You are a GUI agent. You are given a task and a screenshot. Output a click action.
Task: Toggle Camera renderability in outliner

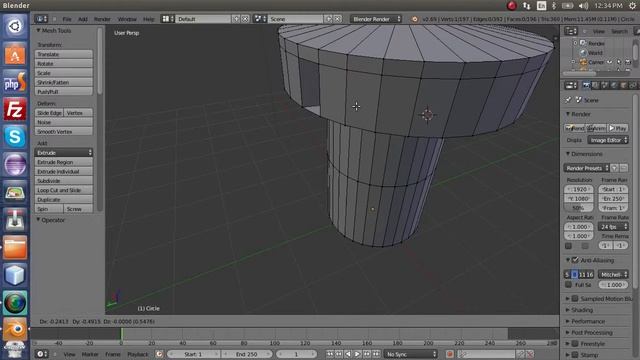coord(628,62)
